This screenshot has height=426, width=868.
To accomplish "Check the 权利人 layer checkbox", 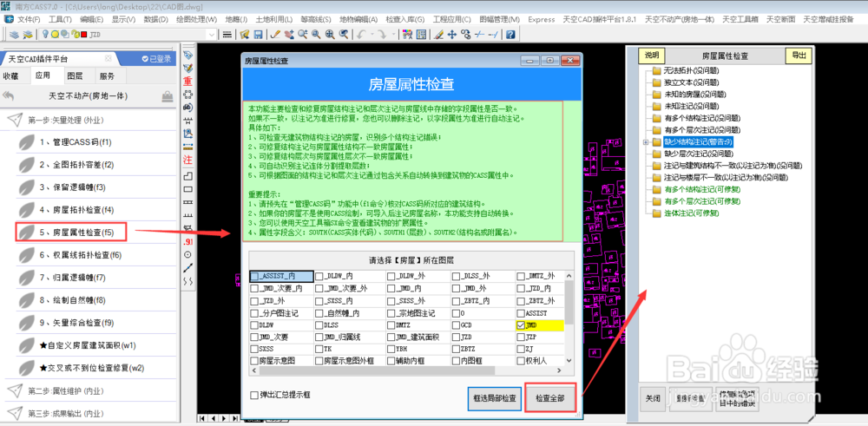I will (520, 361).
